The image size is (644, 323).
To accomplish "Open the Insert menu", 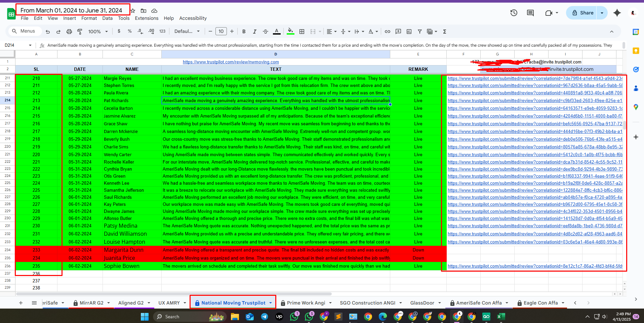I will coord(70,18).
